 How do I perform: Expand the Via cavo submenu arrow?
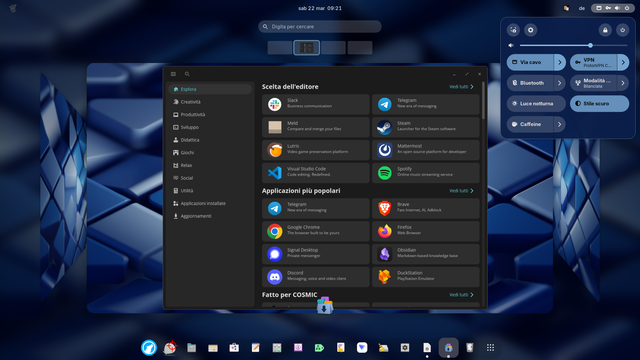[560, 62]
